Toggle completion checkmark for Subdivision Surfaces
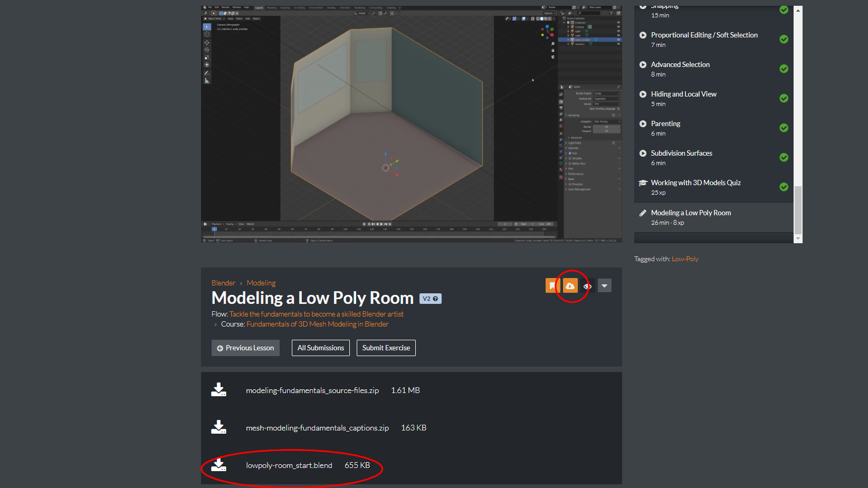The height and width of the screenshot is (488, 868). [784, 158]
